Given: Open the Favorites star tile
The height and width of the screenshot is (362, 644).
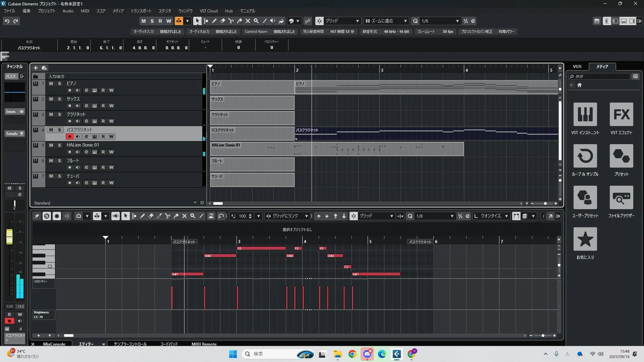Looking at the screenshot, I should (585, 239).
